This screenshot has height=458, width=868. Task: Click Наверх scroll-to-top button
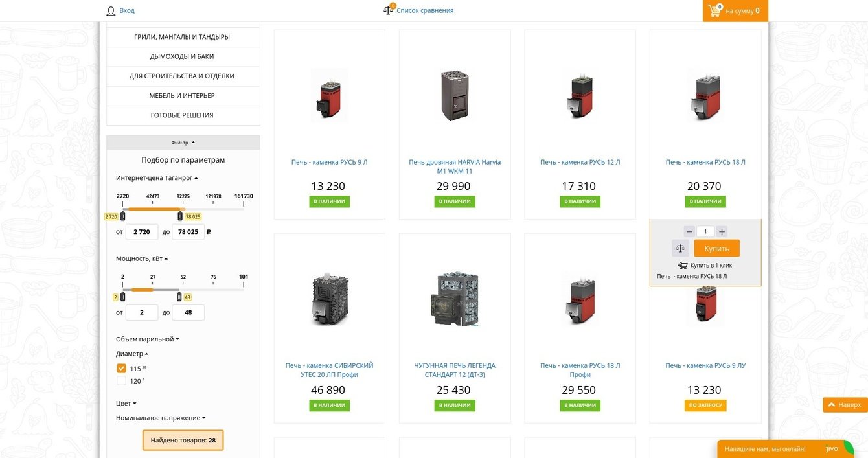(845, 405)
